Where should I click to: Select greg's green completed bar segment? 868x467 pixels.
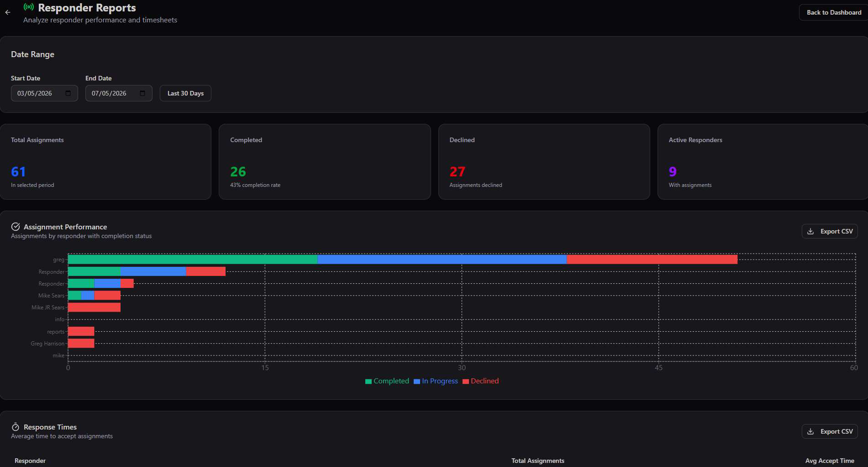(x=193, y=259)
